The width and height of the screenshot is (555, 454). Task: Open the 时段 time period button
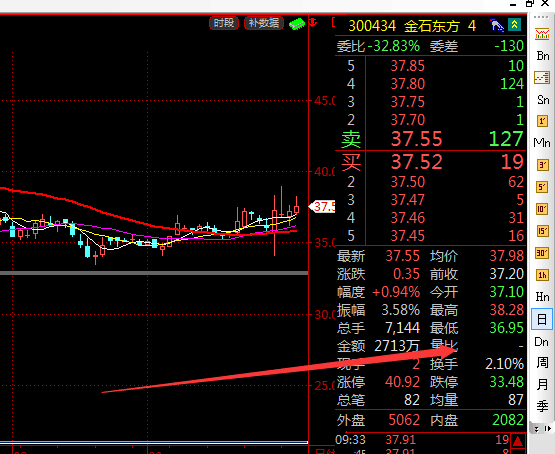(224, 23)
